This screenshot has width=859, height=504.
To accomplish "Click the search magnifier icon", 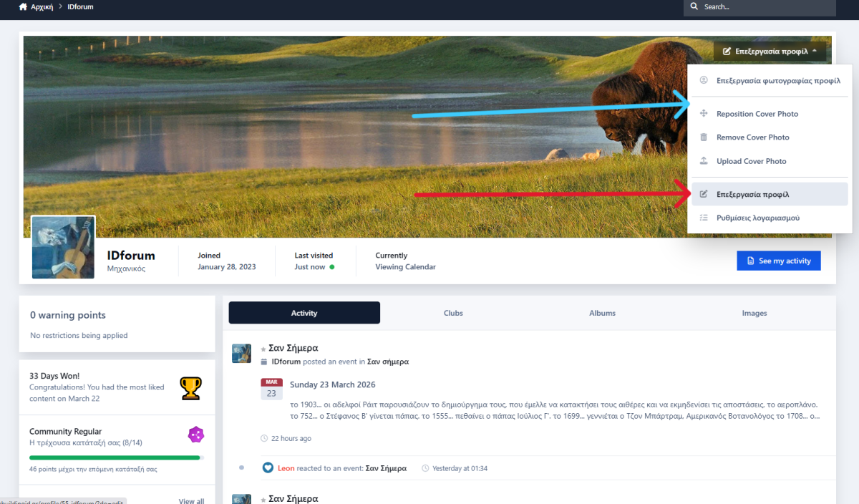I will coord(694,7).
